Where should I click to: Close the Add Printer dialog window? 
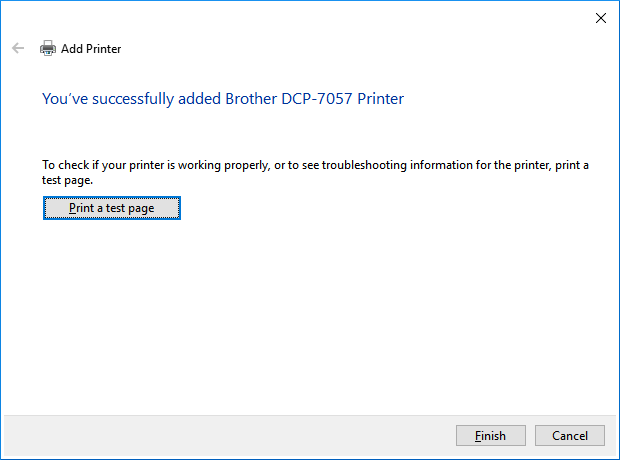[x=601, y=17]
